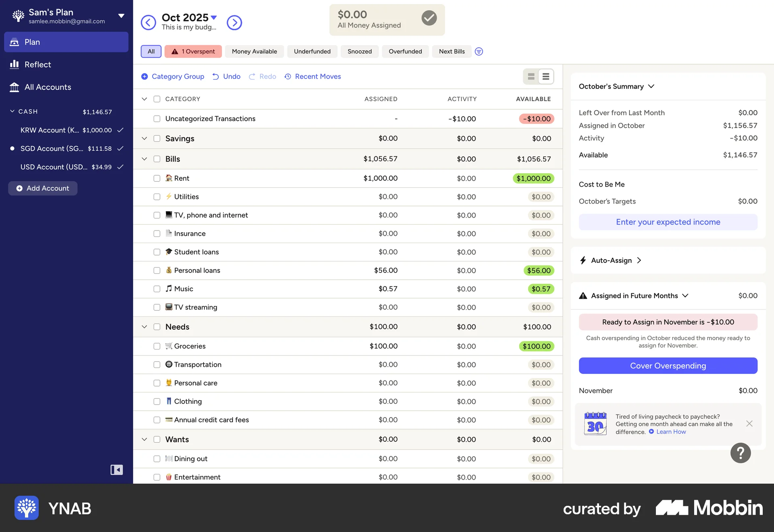Click the Add Account button

tap(43, 188)
